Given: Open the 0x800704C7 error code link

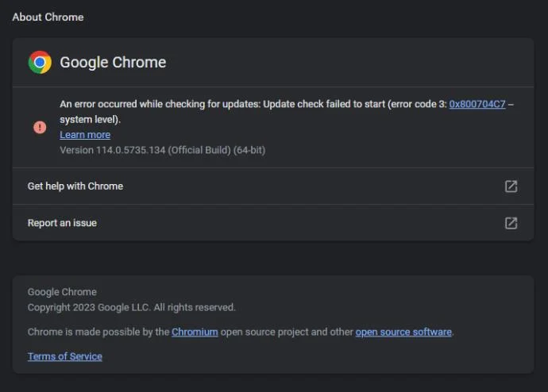Looking at the screenshot, I should (477, 104).
